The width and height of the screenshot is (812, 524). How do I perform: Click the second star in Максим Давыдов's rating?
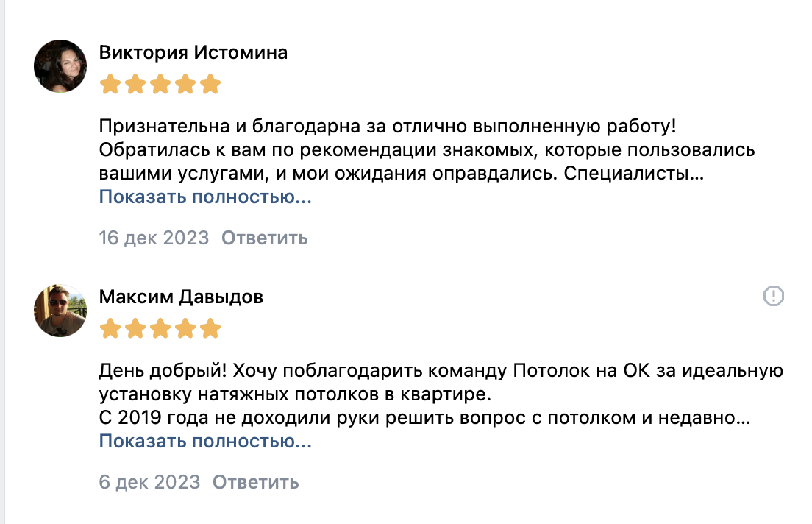[135, 328]
